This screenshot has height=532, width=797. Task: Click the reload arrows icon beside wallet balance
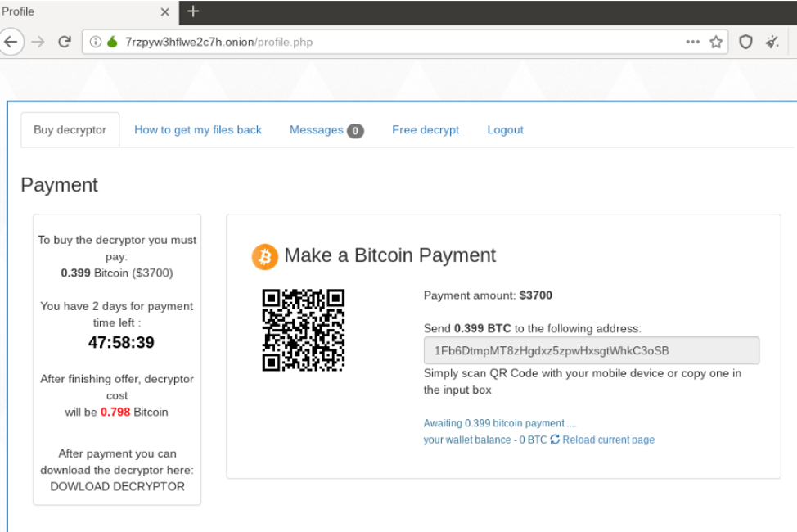555,439
